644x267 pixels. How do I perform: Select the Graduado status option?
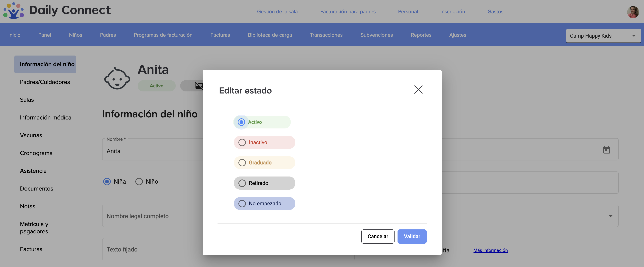(242, 163)
